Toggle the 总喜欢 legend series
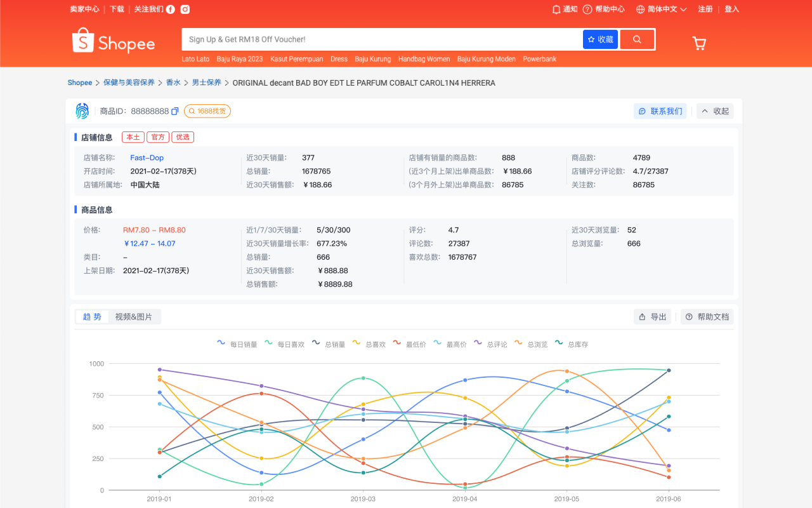The height and width of the screenshot is (508, 812). pos(369,344)
